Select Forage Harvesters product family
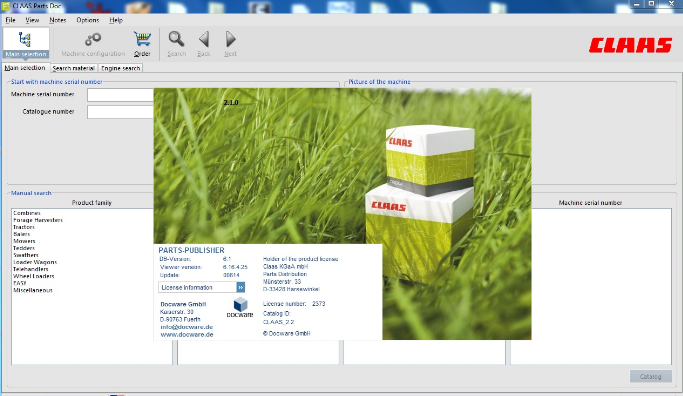The height and width of the screenshot is (396, 683). [38, 220]
